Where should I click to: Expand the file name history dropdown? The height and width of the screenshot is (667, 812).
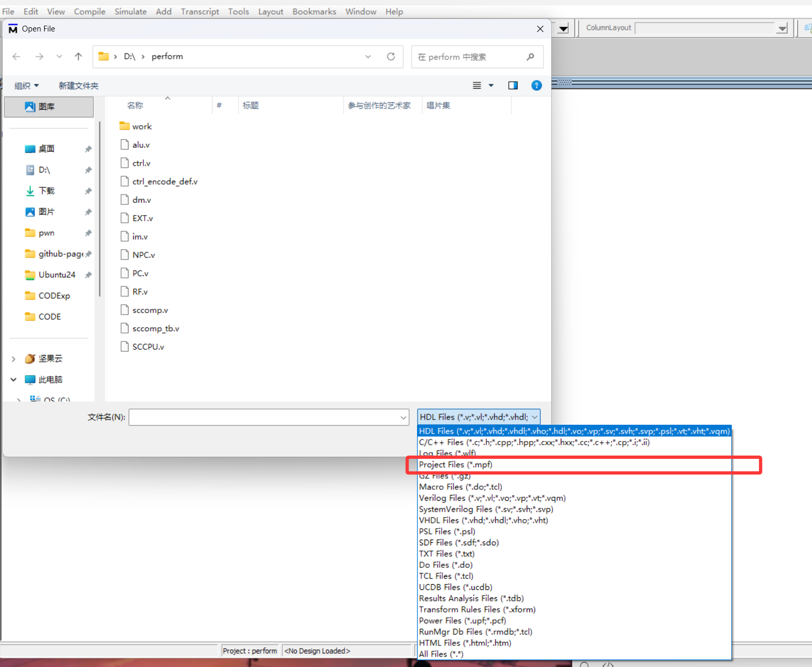[x=403, y=417]
